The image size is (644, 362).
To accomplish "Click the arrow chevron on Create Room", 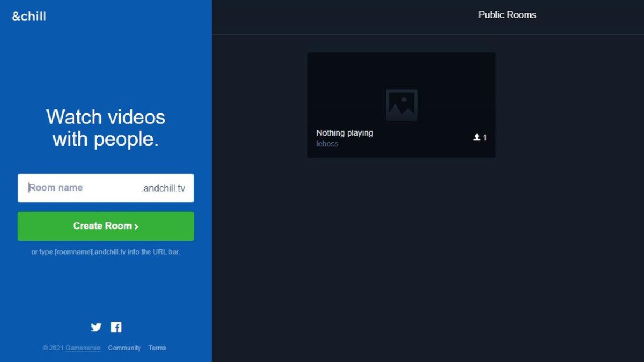I will [137, 227].
